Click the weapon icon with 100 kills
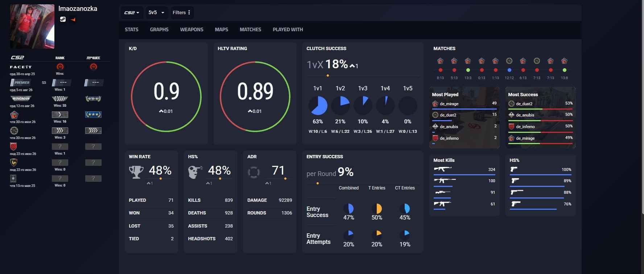This screenshot has height=274, width=644. click(x=445, y=180)
